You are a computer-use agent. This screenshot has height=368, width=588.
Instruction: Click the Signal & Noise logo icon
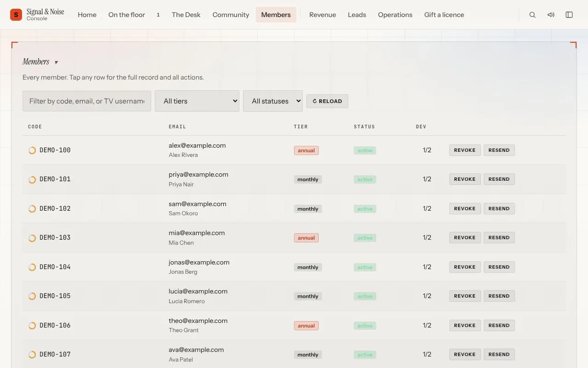[x=16, y=15]
